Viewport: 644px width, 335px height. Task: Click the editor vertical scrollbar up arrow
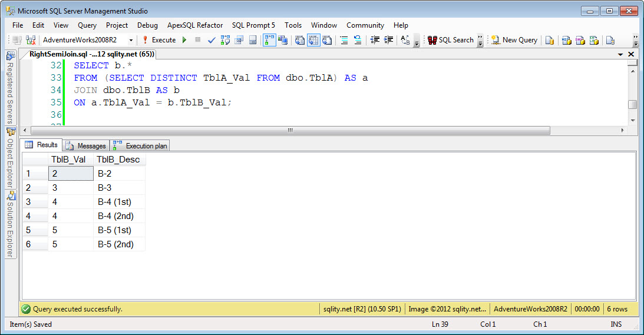tap(632, 71)
